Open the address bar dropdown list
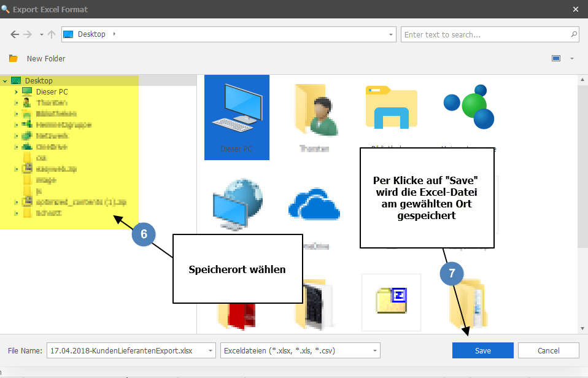 [391, 34]
